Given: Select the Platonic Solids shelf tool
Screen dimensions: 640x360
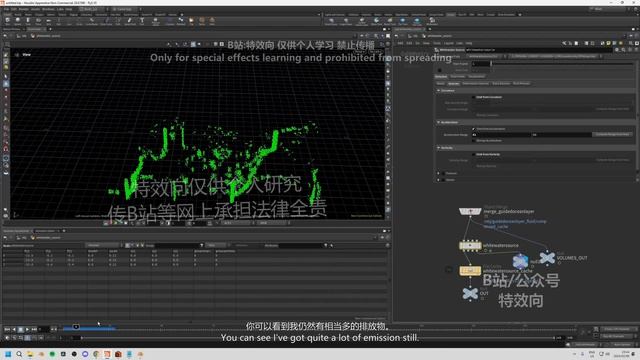Looking at the screenshot, I should [x=156, y=21].
